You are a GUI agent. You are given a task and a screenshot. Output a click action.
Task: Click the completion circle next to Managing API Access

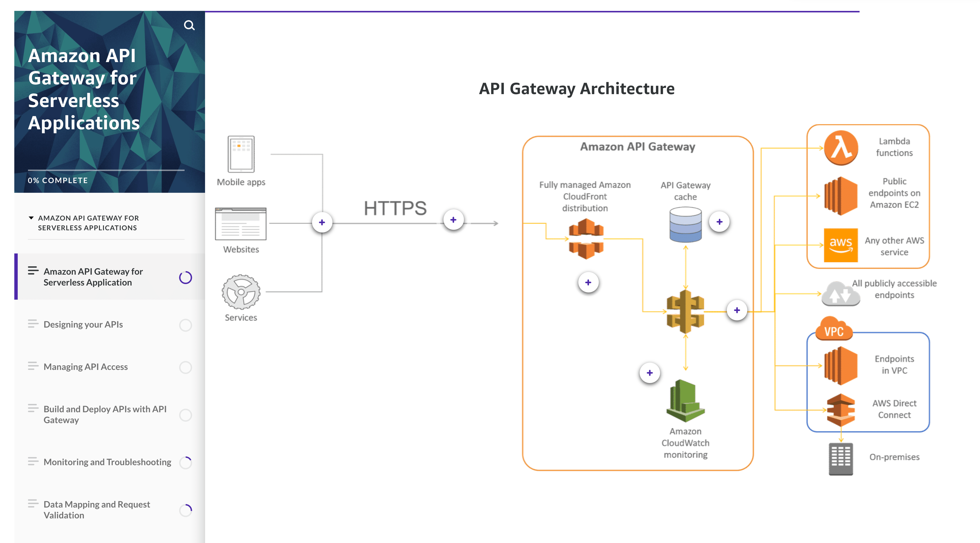185,367
